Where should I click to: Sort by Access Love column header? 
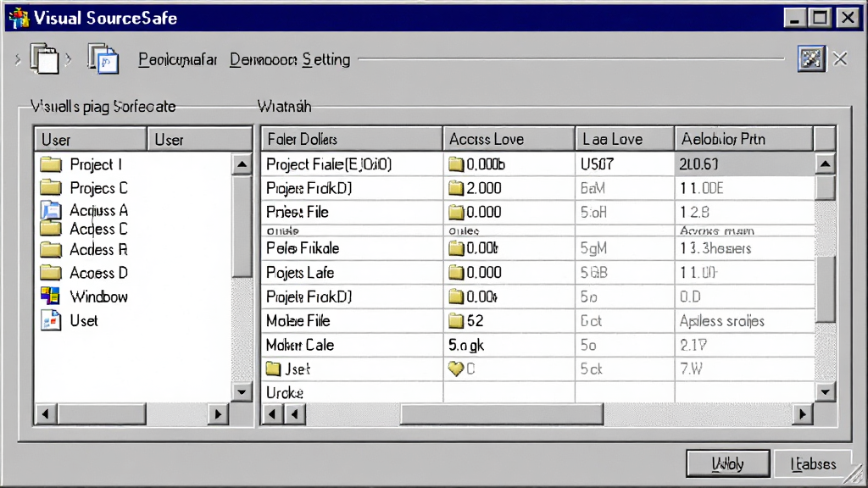coord(509,139)
